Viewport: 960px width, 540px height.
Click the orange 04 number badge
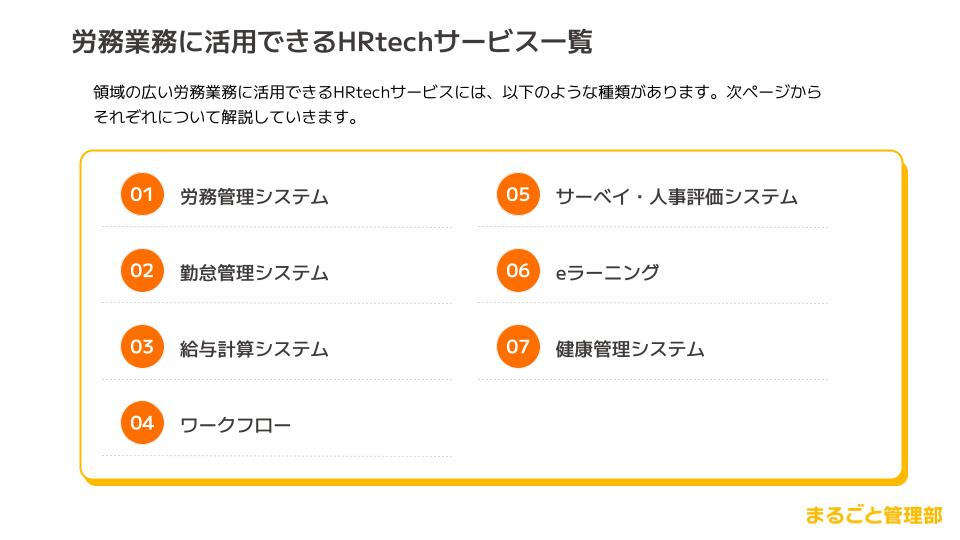point(141,423)
